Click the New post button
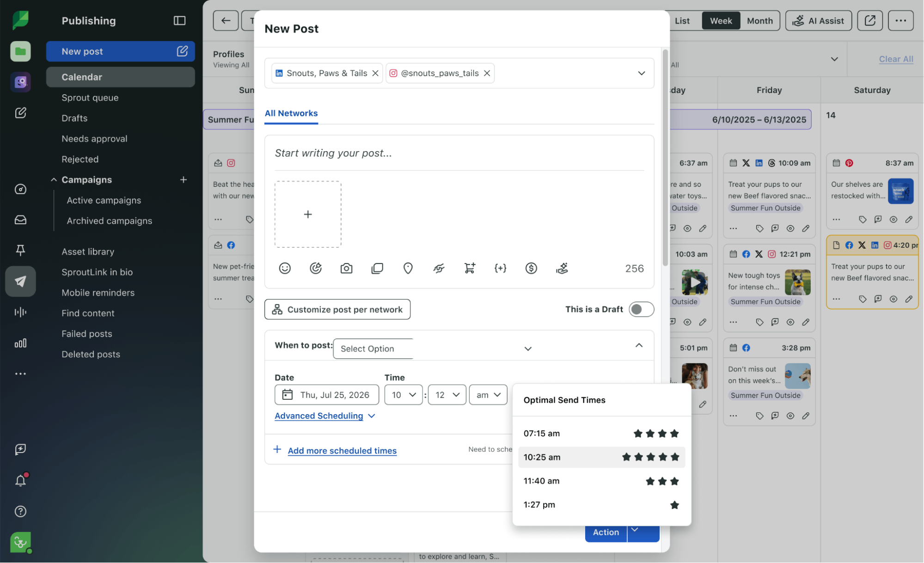 [x=120, y=51]
